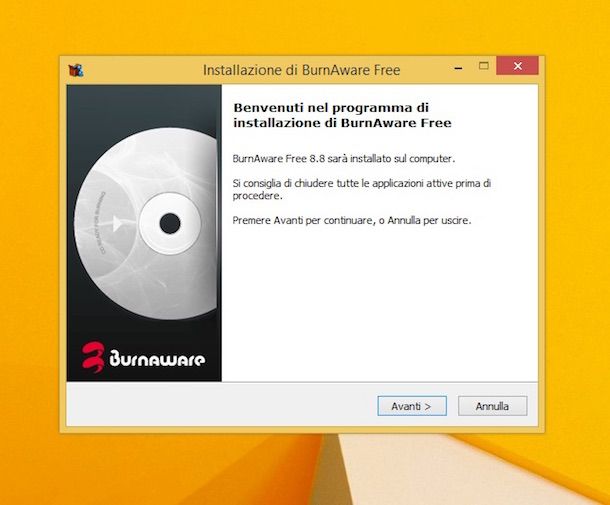Click the BurnAware Free 8.8 version text
Image resolution: width=610 pixels, height=505 pixels.
(344, 159)
